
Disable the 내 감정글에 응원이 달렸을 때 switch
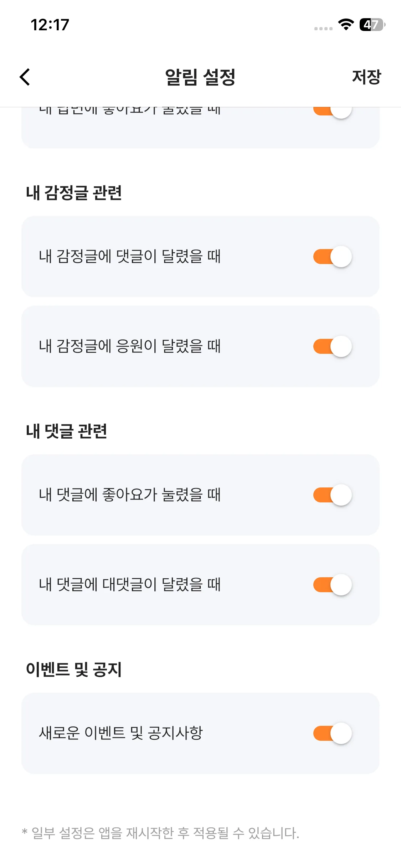click(x=332, y=346)
